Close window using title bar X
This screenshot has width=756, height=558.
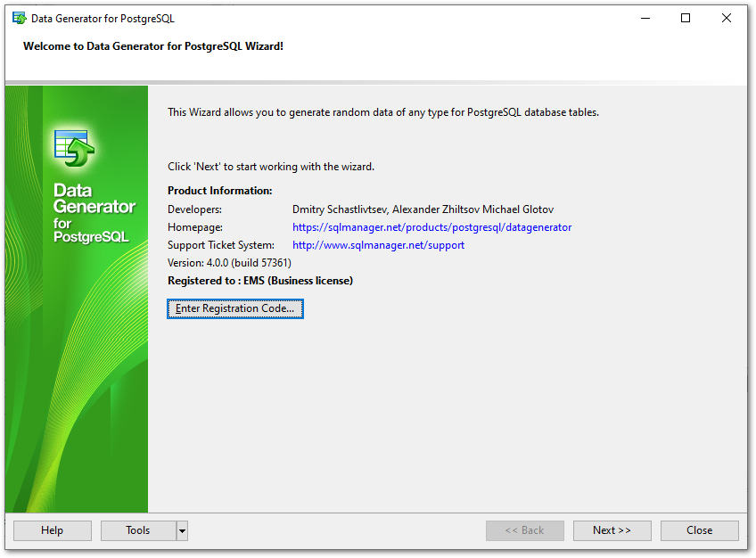[x=726, y=19]
